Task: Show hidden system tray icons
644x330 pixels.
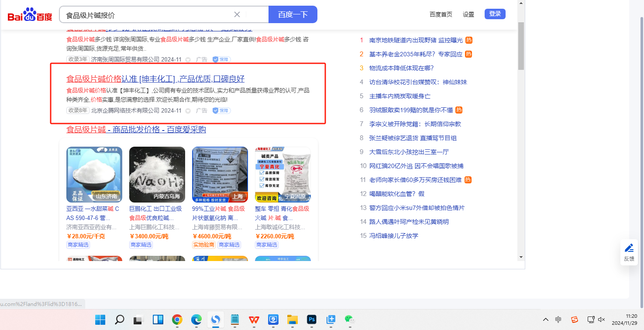Action: pyautogui.click(x=546, y=320)
